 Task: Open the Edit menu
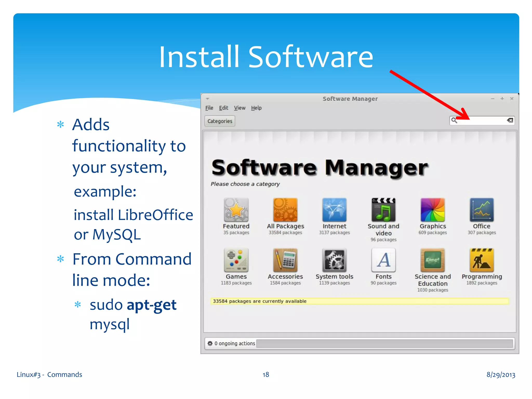(x=223, y=108)
